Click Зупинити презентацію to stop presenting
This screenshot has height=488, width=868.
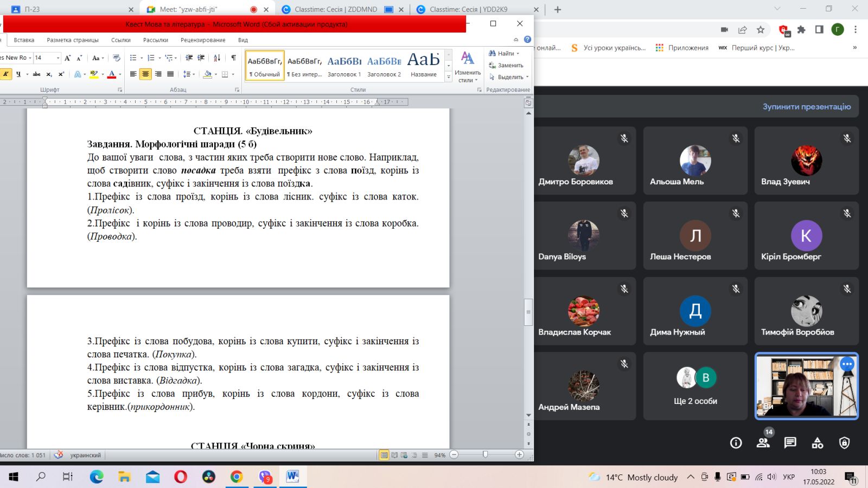(806, 106)
